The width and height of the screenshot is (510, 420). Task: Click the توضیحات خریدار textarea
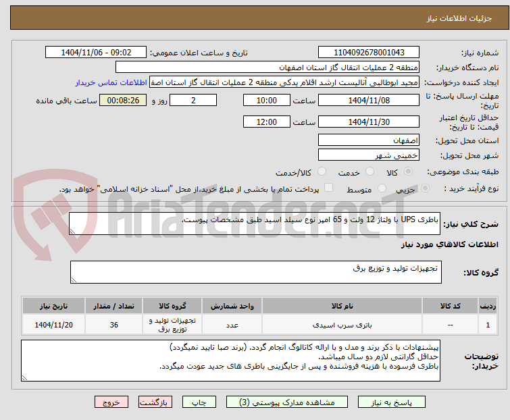click(x=230, y=361)
